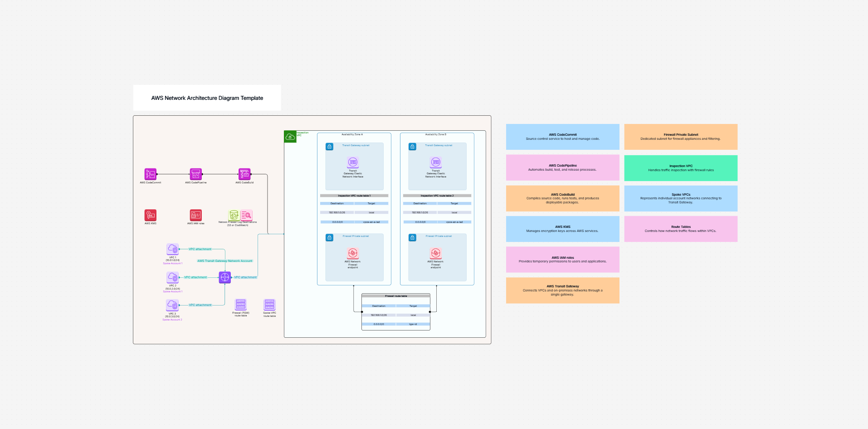Select the AWS Network Architecture Diagram Template title
This screenshot has height=429, width=868.
point(207,98)
